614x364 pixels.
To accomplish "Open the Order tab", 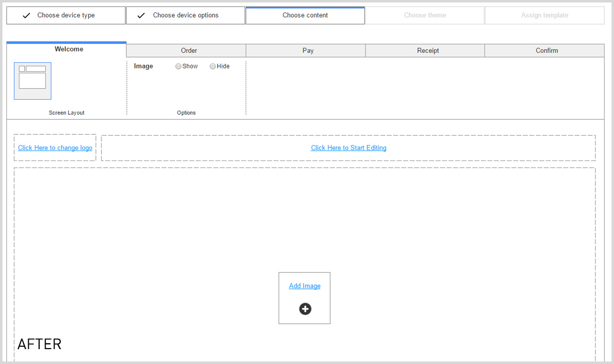I will (189, 51).
